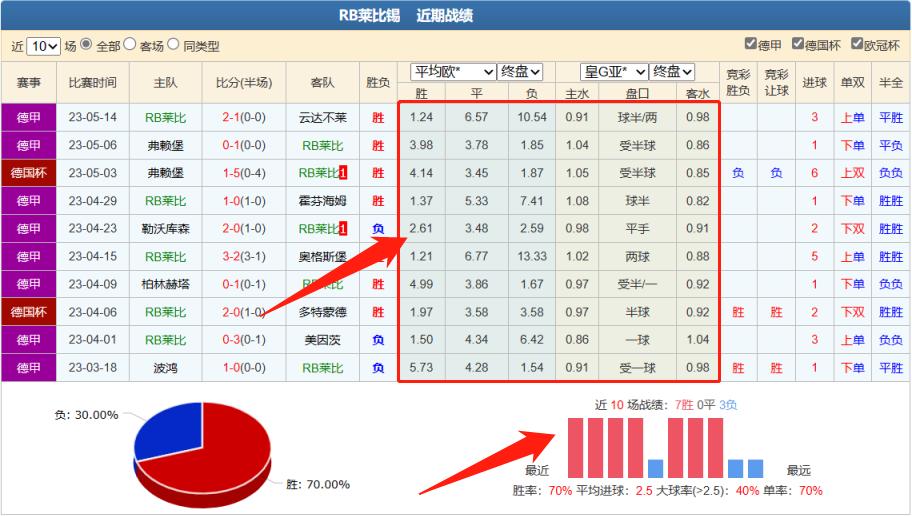
Task: Open the match count dropdown showing 10
Action: [44, 46]
